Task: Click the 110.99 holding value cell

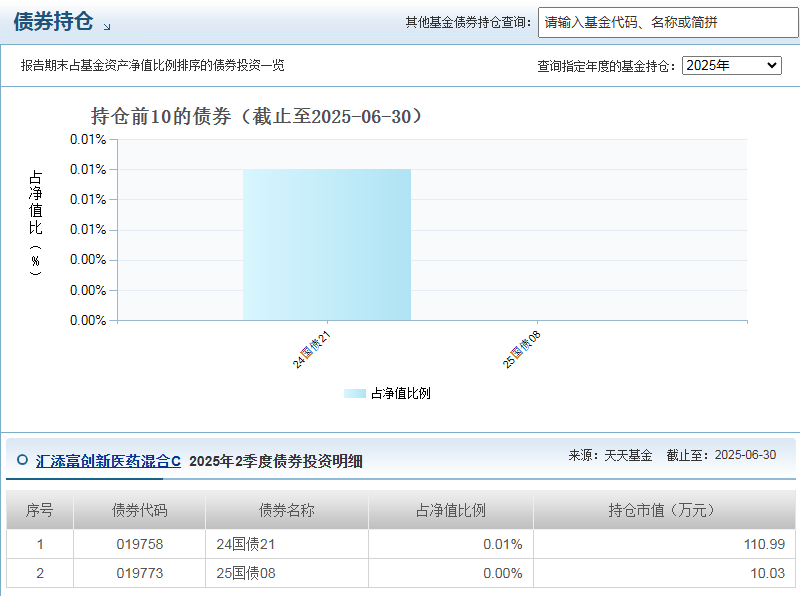Action: 664,544
